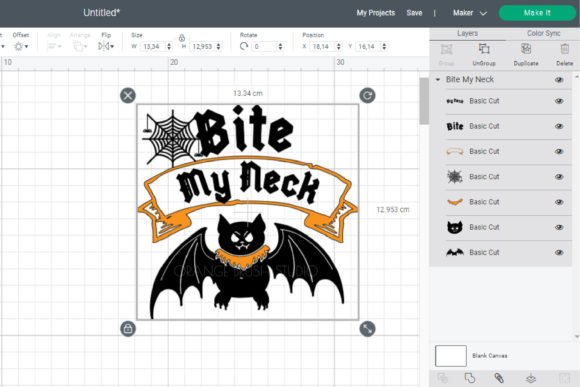Adjust the Position Y stepper arrows
Screen dimensions: 580x387
tap(384, 47)
